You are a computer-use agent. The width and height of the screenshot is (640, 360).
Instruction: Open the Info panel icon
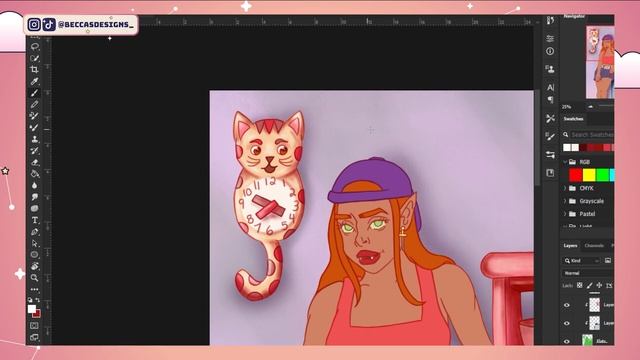[x=550, y=51]
